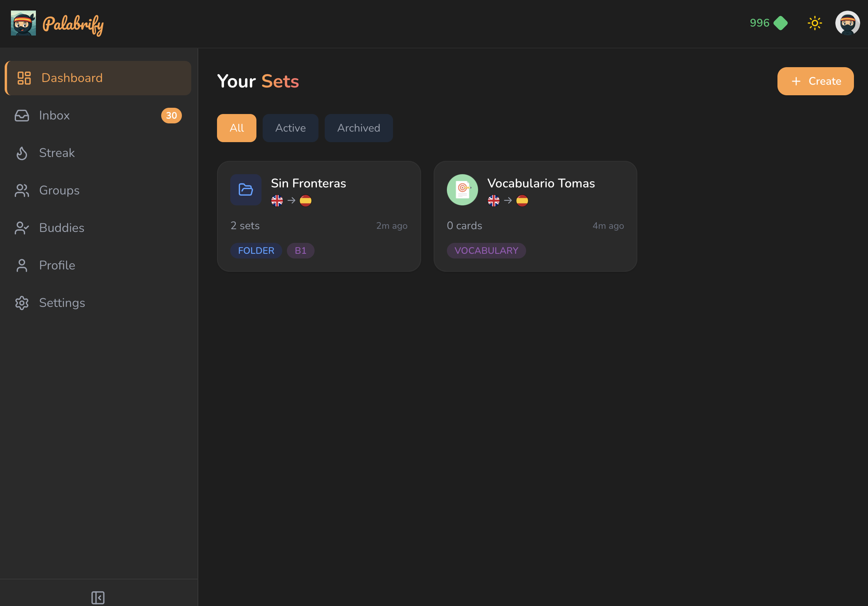The height and width of the screenshot is (606, 868).
Task: Click the Groups people icon
Action: point(22,191)
